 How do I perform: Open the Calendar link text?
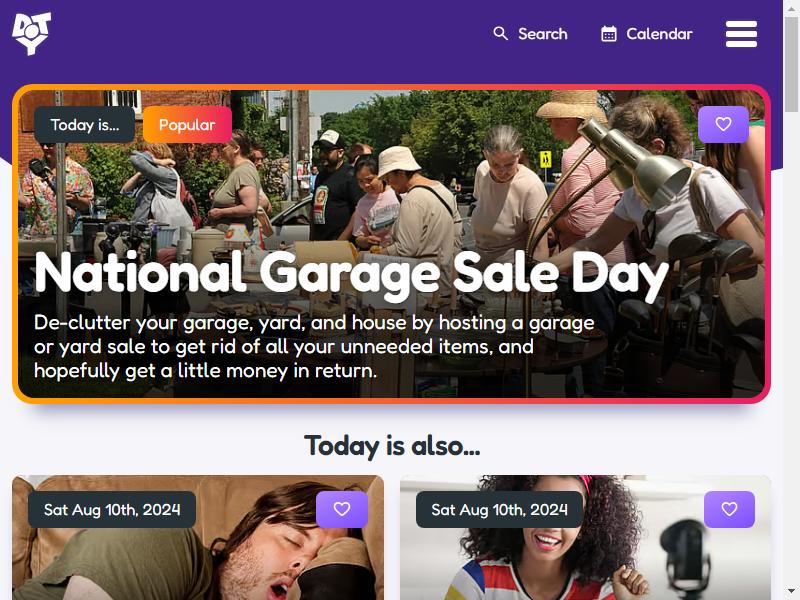coord(659,34)
